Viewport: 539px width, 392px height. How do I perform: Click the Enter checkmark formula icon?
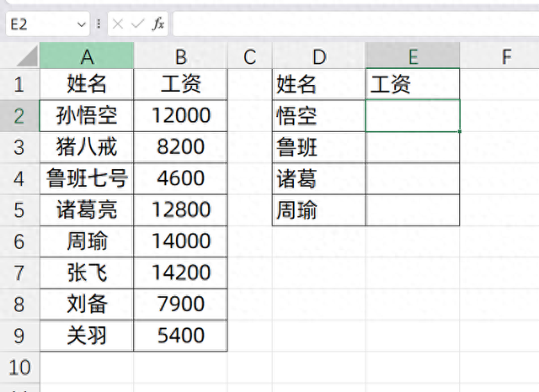(x=138, y=24)
